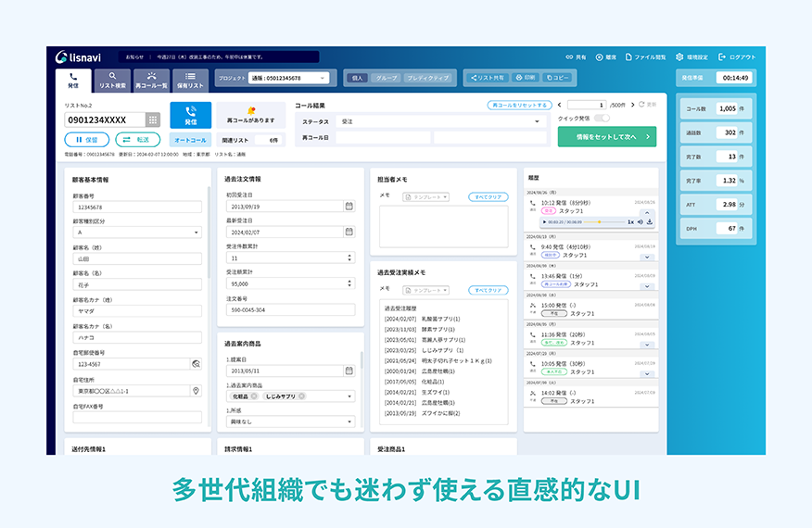Click the map pin icon in 自宅住所
Screen dimensions: 812x528
(196, 391)
